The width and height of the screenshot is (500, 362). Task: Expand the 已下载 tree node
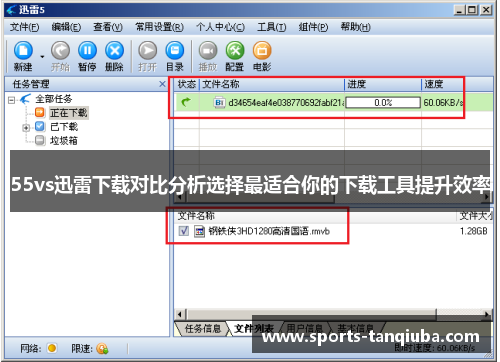(26, 128)
